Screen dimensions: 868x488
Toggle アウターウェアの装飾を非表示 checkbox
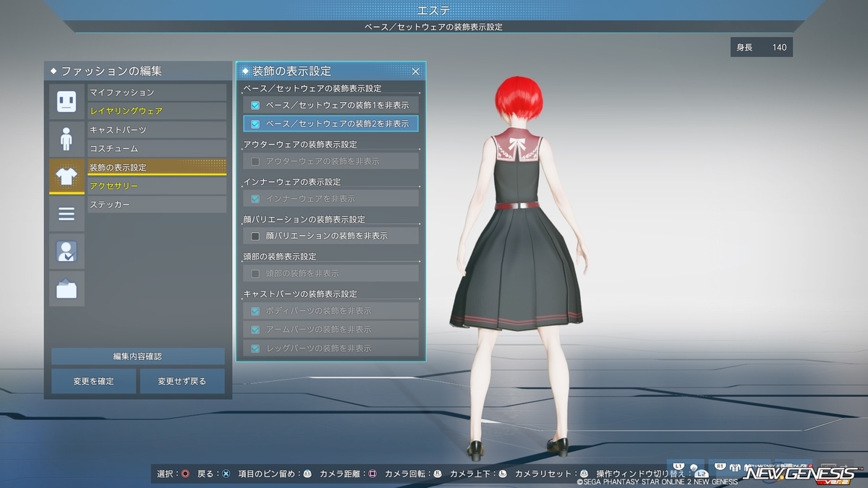click(x=255, y=161)
